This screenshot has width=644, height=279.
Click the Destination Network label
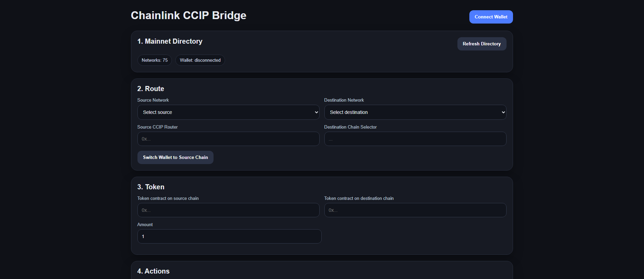344,100
